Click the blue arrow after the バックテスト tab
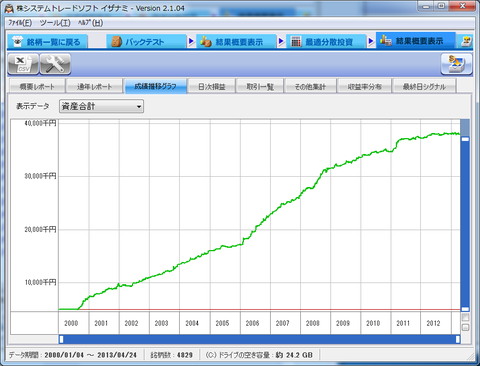Viewport: 480px width, 366px height. pos(191,41)
